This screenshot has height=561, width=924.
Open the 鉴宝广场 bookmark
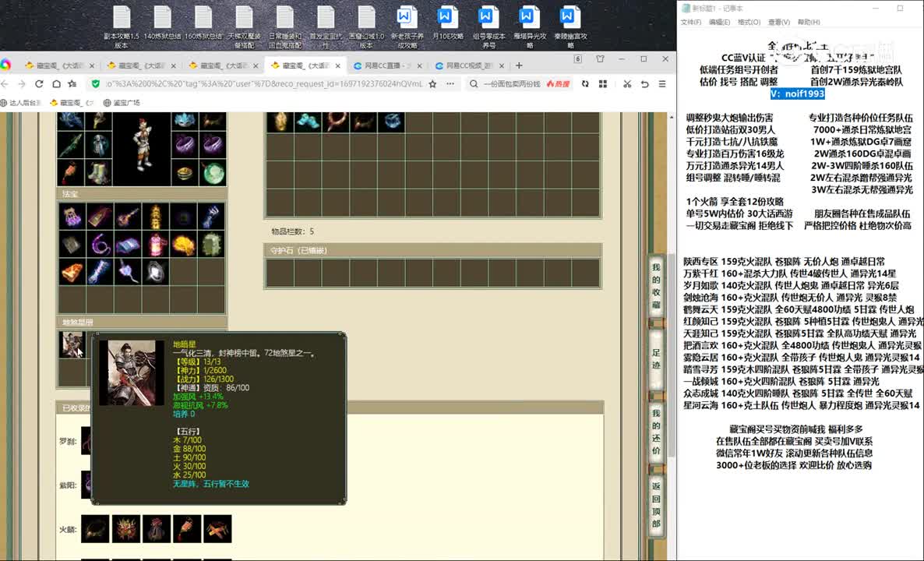pyautogui.click(x=122, y=103)
